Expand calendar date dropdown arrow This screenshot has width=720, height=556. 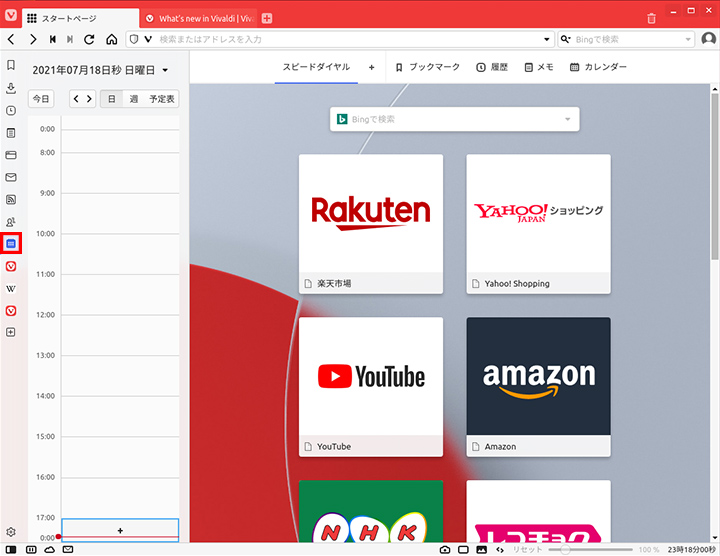[x=165, y=70]
